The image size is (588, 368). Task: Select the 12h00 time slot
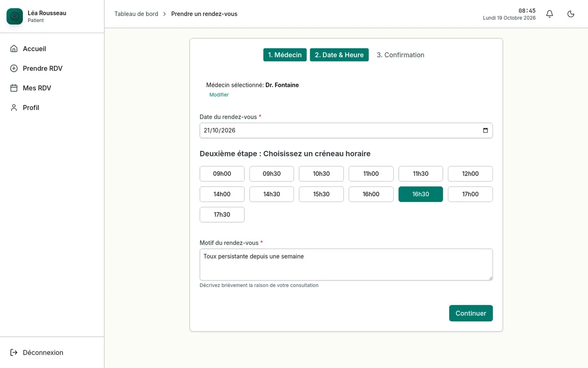click(x=470, y=174)
